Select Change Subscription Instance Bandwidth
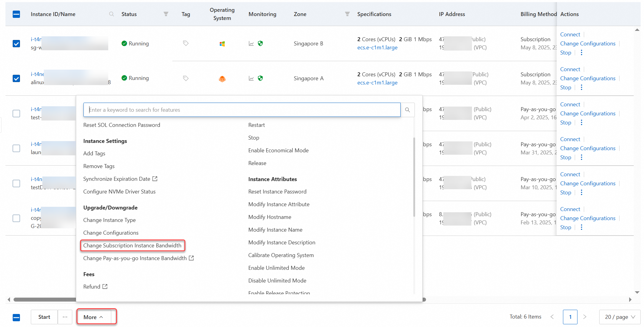The height and width of the screenshot is (327, 644). pos(132,246)
